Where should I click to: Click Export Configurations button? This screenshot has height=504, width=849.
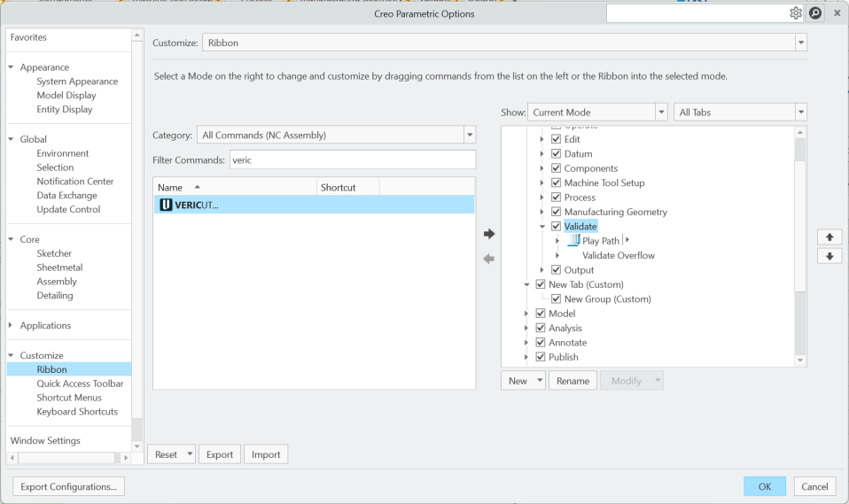(69, 486)
